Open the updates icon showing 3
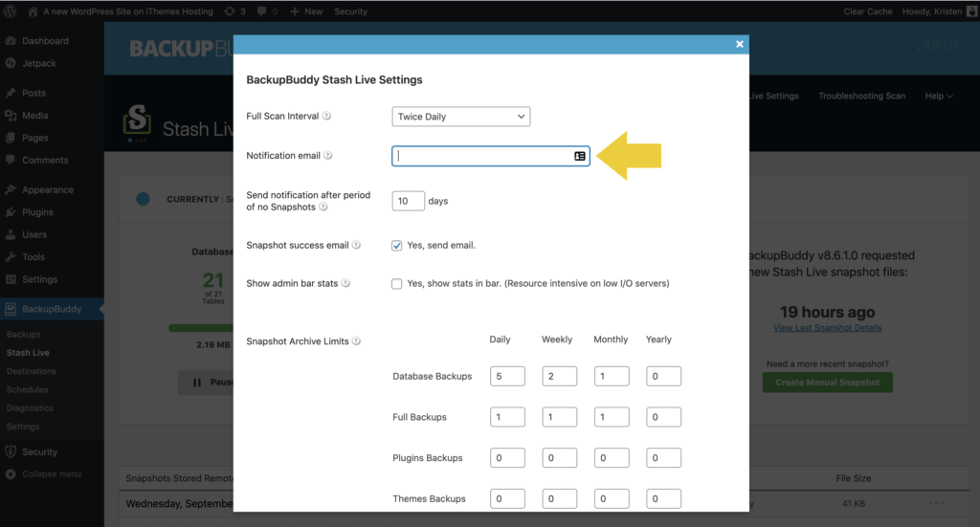 point(234,11)
